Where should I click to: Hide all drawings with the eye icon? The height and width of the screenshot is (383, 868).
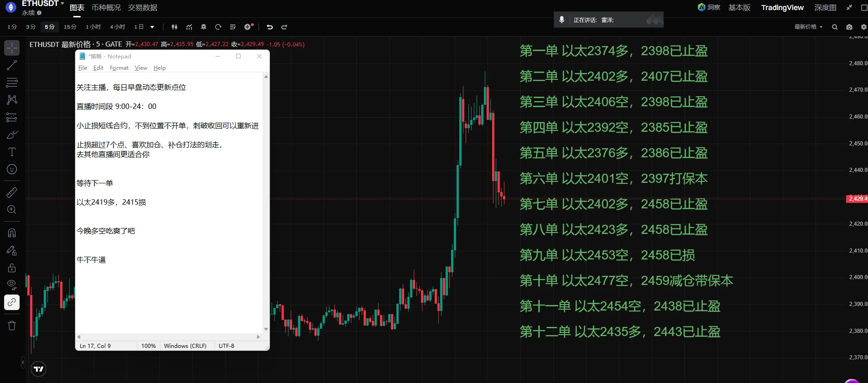tap(12, 285)
